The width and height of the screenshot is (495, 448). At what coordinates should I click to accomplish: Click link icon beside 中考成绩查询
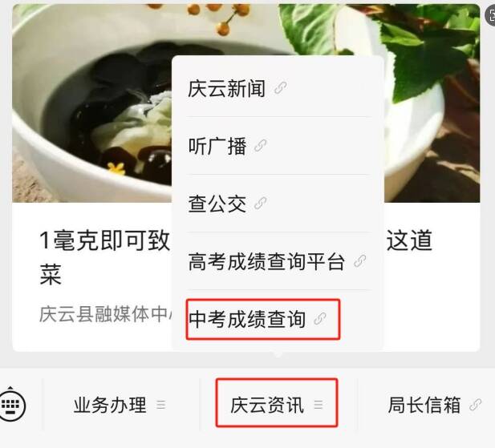[320, 319]
